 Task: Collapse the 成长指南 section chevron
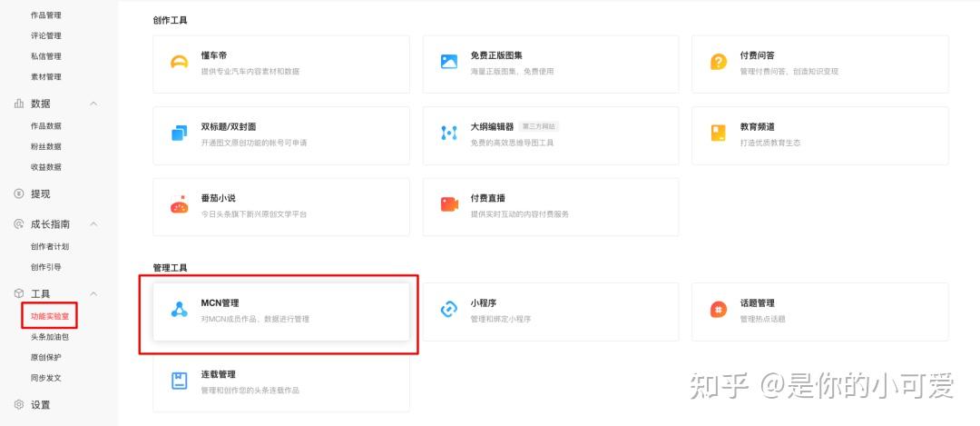click(x=93, y=224)
